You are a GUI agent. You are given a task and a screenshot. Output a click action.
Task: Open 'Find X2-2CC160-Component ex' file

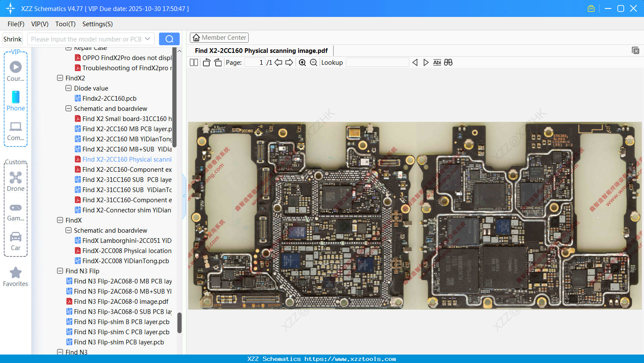tap(123, 169)
